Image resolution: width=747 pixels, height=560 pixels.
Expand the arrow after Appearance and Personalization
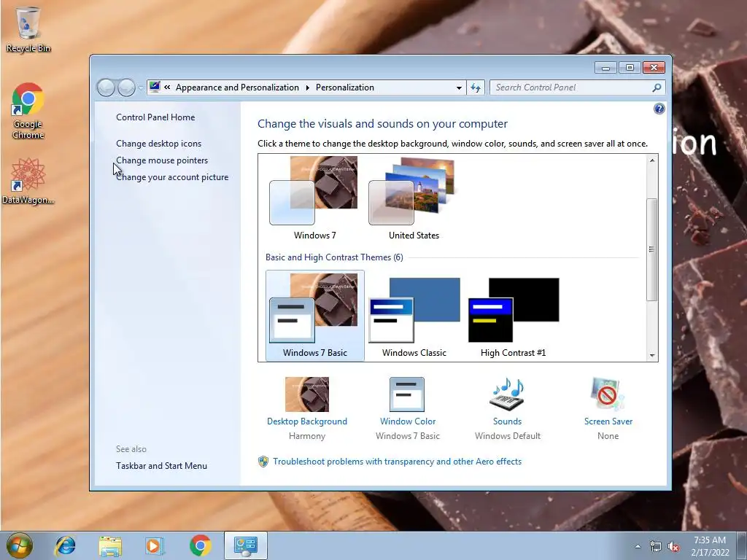pyautogui.click(x=307, y=87)
